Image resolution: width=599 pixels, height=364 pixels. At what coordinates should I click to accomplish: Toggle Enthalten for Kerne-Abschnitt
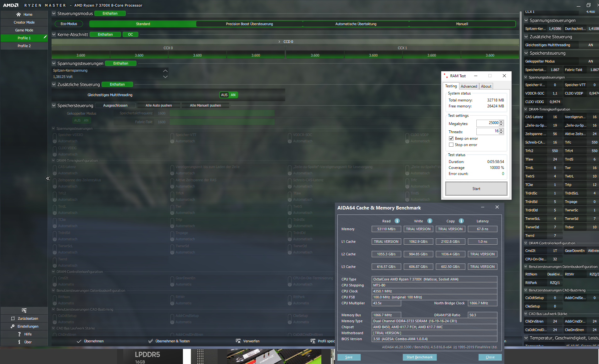point(105,35)
